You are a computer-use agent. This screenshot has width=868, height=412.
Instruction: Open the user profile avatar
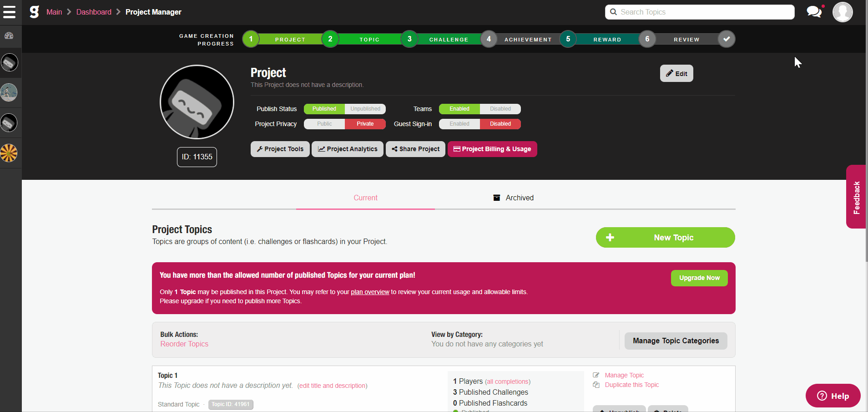point(843,12)
